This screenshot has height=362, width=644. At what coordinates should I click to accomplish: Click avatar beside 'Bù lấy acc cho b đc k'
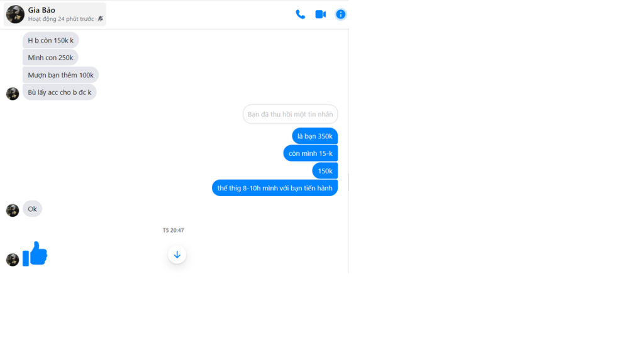click(13, 94)
